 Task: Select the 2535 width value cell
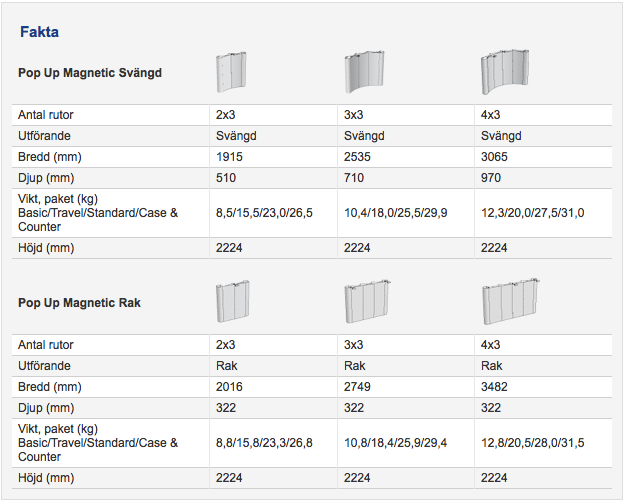click(x=406, y=157)
